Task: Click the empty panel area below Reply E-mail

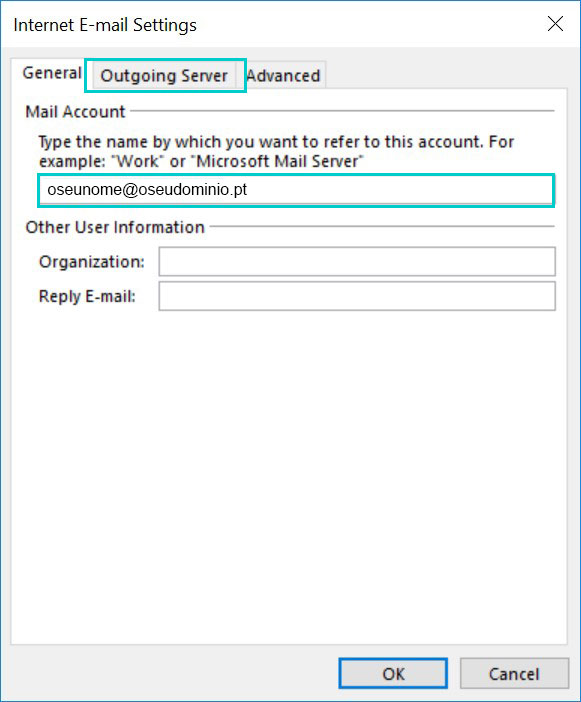Action: click(x=289, y=475)
